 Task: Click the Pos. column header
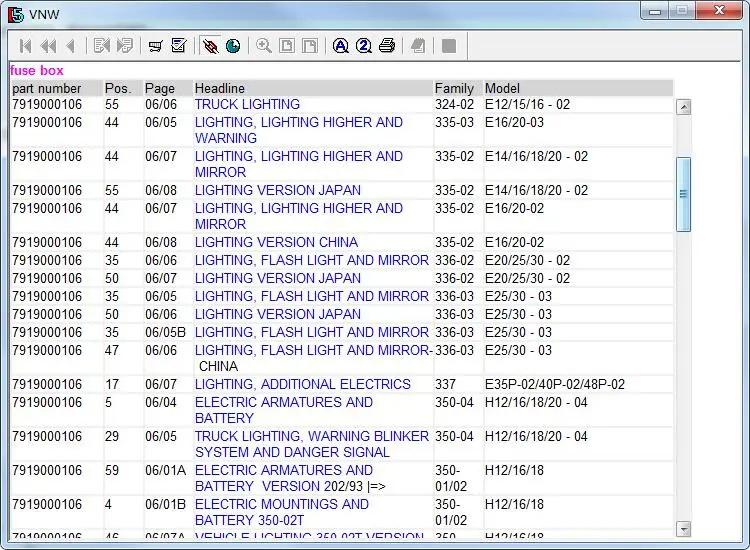pos(123,88)
